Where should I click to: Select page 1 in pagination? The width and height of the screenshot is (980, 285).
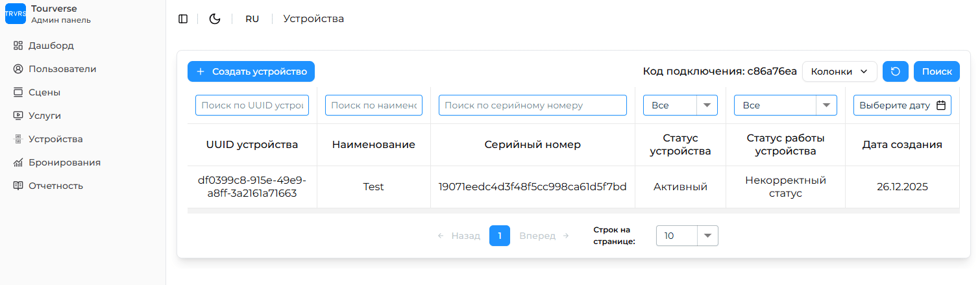click(x=500, y=236)
